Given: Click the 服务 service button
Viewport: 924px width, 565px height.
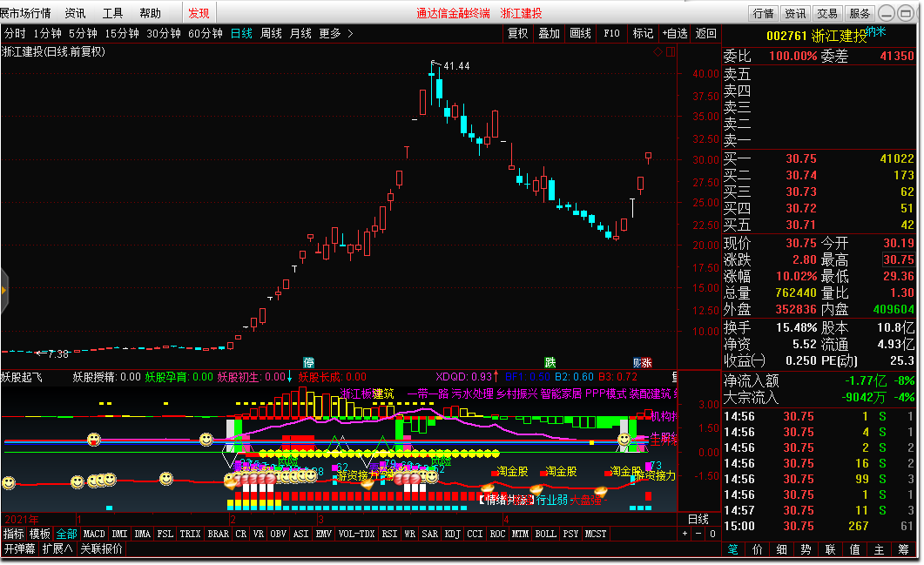Looking at the screenshot, I should 860,14.
